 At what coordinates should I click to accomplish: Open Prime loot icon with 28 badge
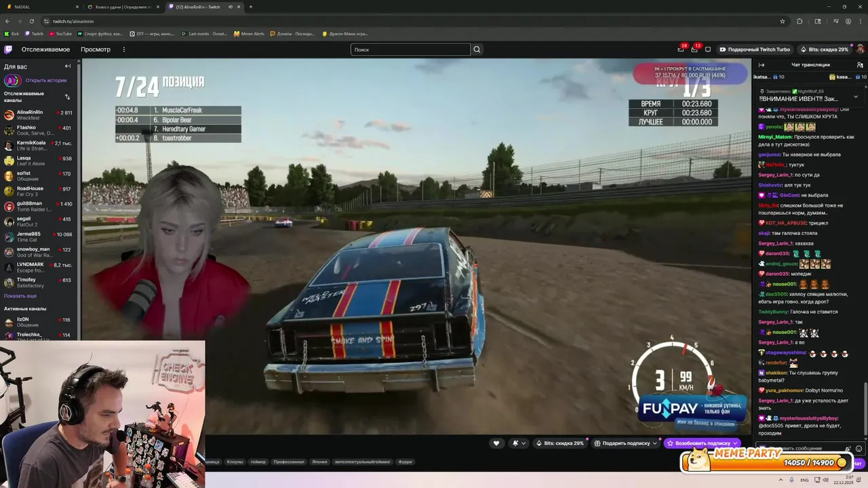[x=681, y=49]
